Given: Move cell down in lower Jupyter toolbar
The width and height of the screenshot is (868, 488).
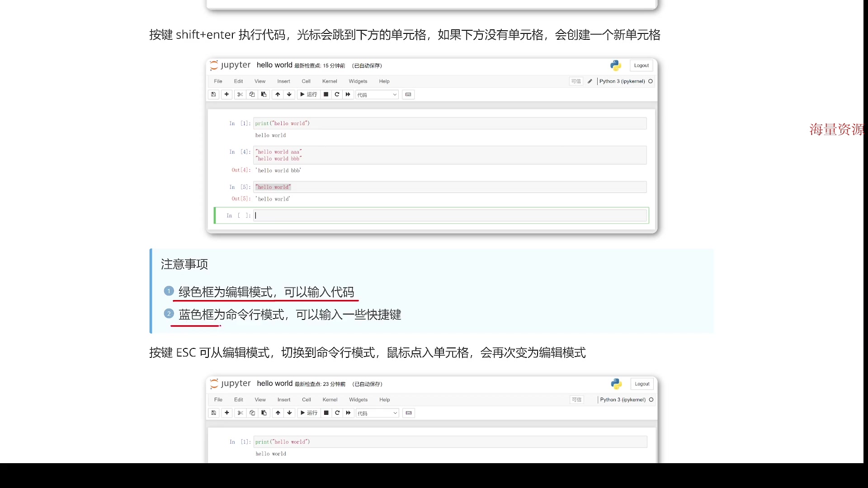Looking at the screenshot, I should pos(290,413).
